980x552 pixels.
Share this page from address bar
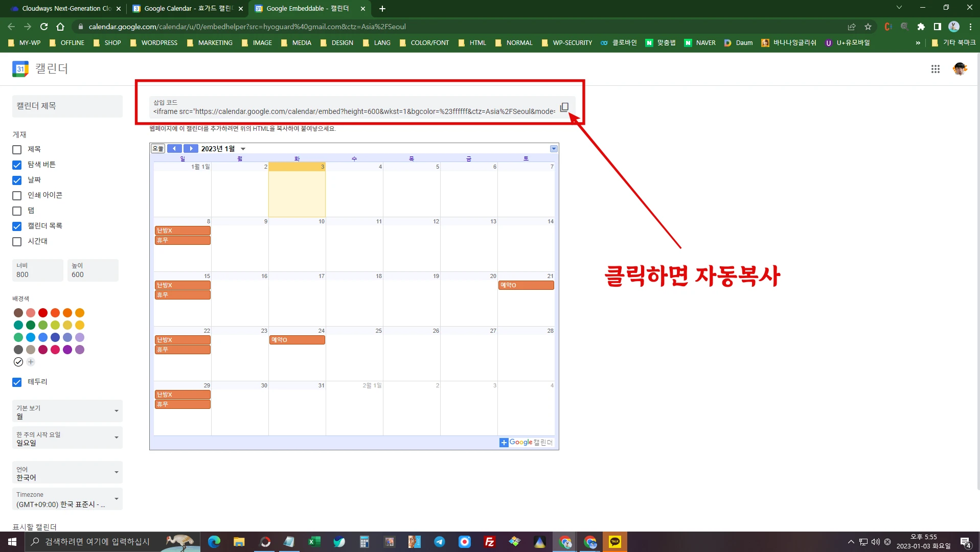[852, 27]
